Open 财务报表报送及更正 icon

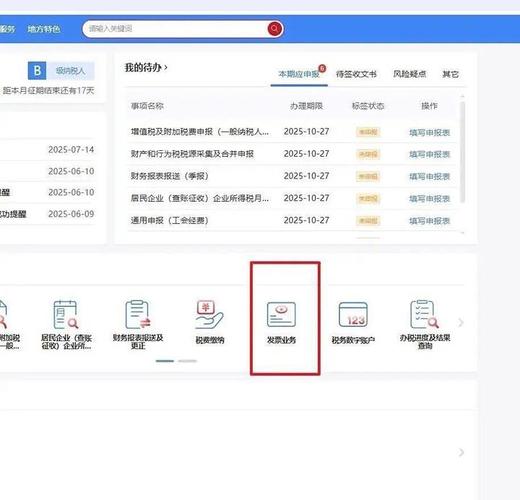pyautogui.click(x=138, y=325)
